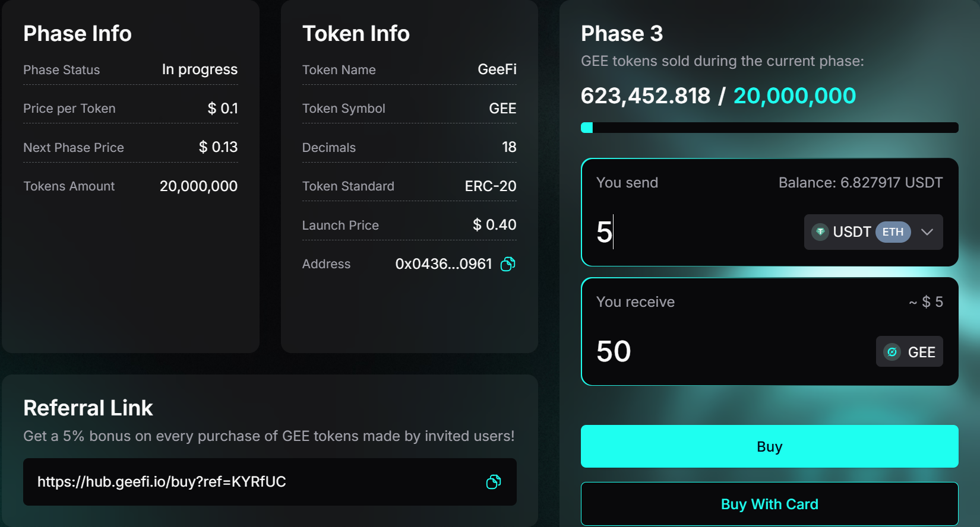Click the GEE token logo icon
This screenshot has height=527, width=980.
892,352
